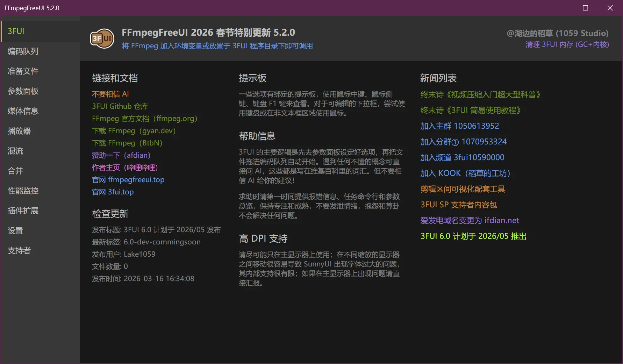Open the 插件扩展 tab

coord(23,211)
